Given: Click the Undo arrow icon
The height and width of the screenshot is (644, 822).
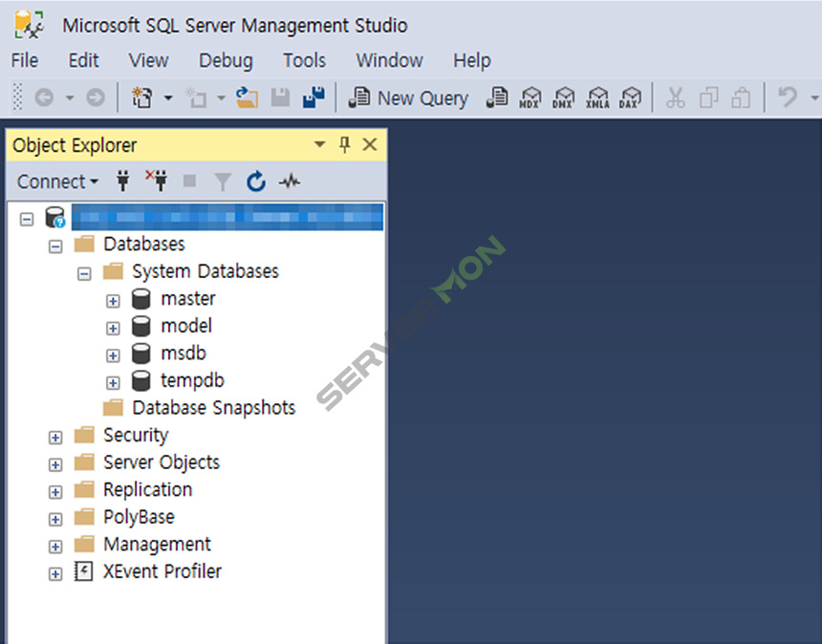Looking at the screenshot, I should pos(788,97).
